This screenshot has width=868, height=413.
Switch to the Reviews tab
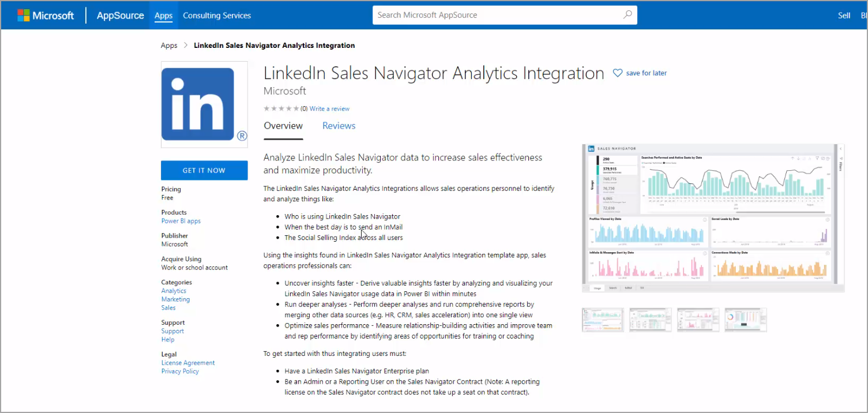pos(339,125)
